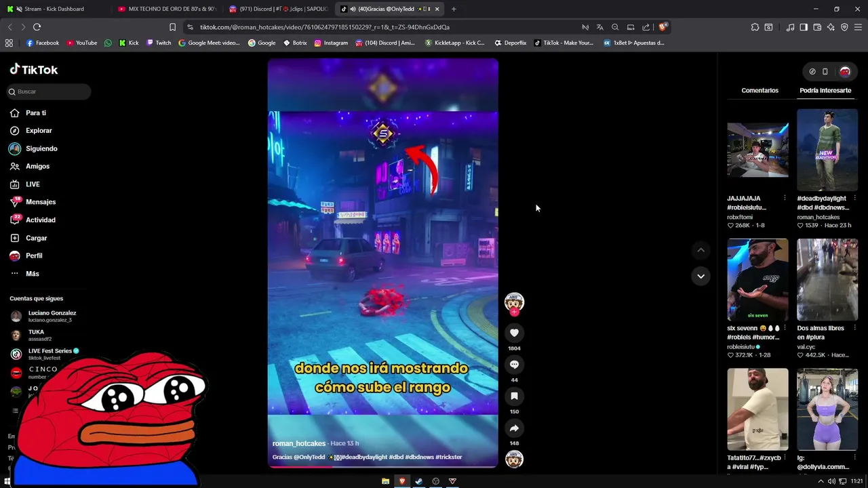
Task: Go to previous video with up arrow
Action: click(701, 250)
